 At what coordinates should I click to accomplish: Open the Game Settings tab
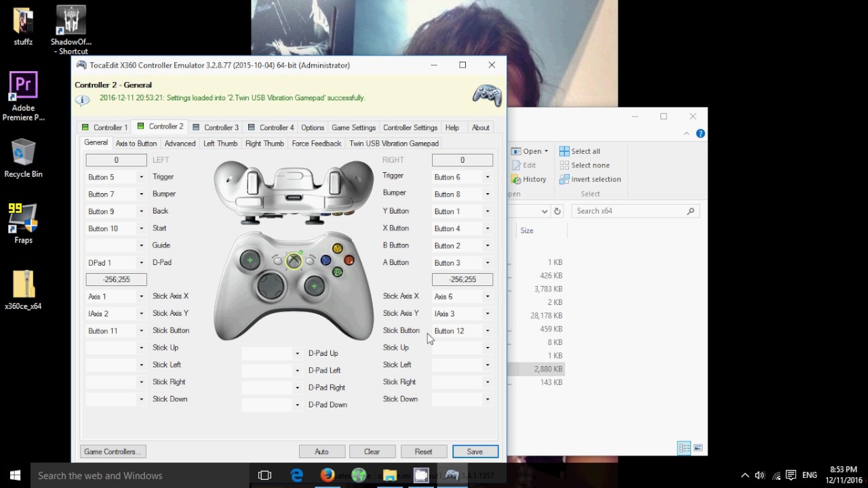[353, 127]
